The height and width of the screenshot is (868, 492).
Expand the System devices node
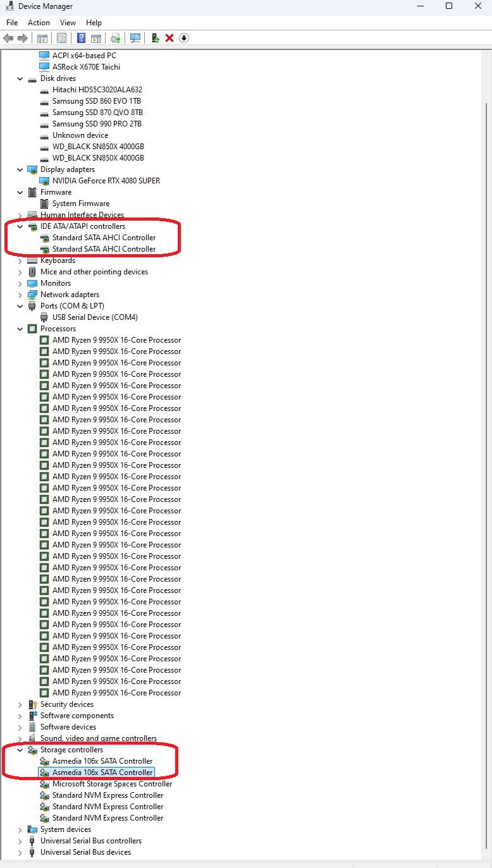20,829
